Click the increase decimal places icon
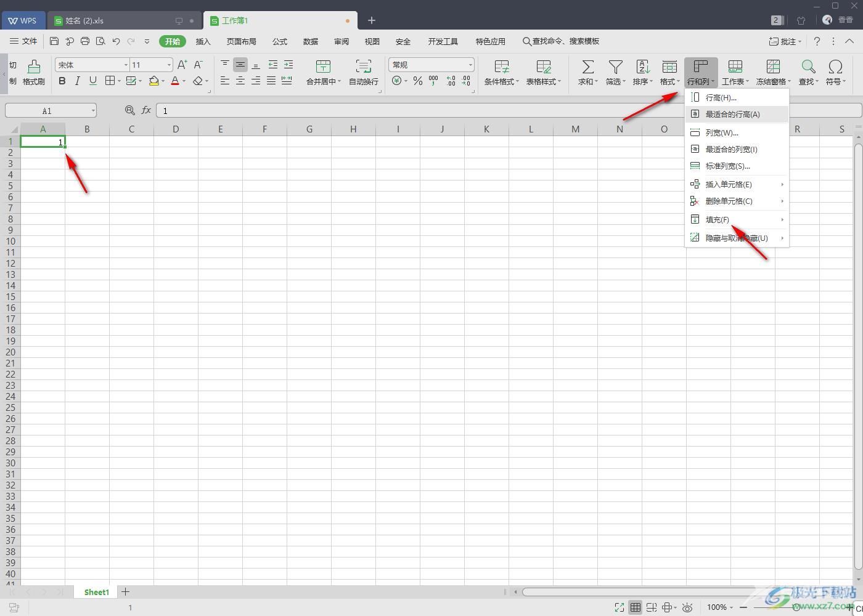The image size is (863, 616). click(451, 81)
